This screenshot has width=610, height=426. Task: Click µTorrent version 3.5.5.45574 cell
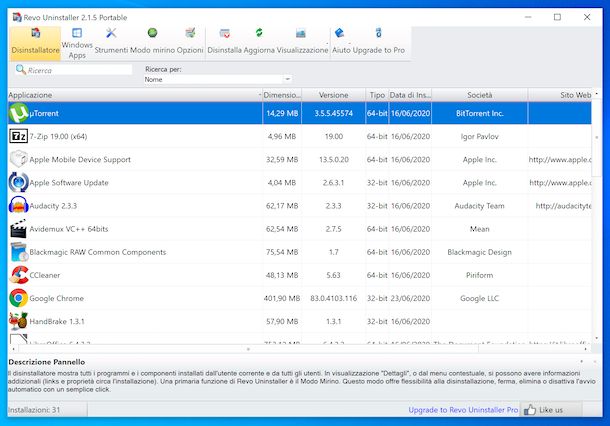click(333, 113)
